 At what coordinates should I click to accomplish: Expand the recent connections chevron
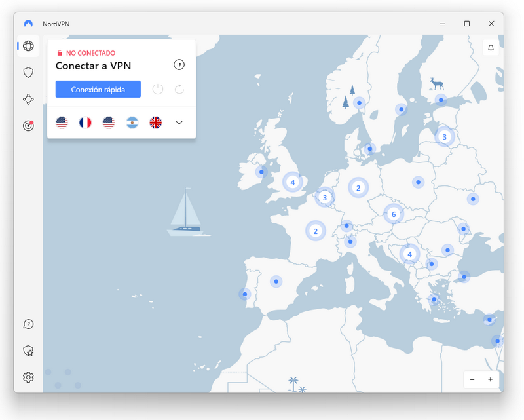(179, 123)
